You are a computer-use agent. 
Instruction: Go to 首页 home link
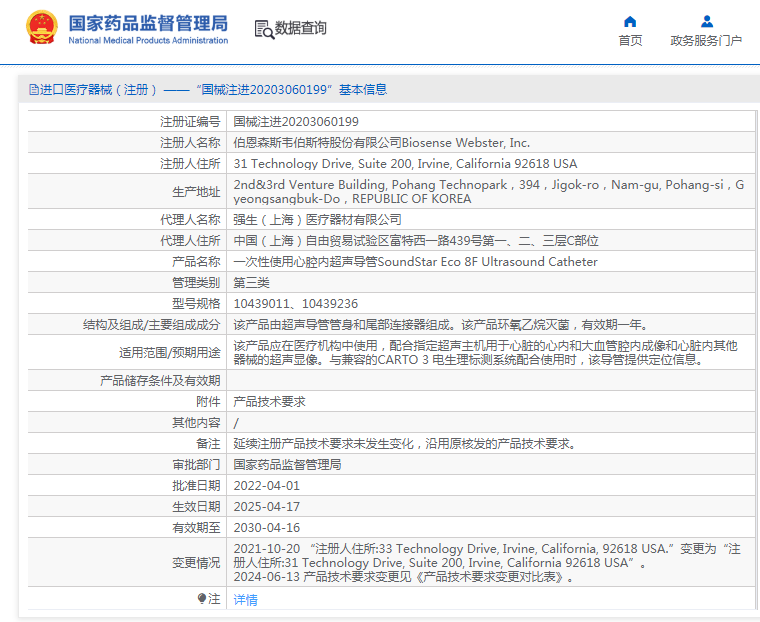tap(630, 41)
